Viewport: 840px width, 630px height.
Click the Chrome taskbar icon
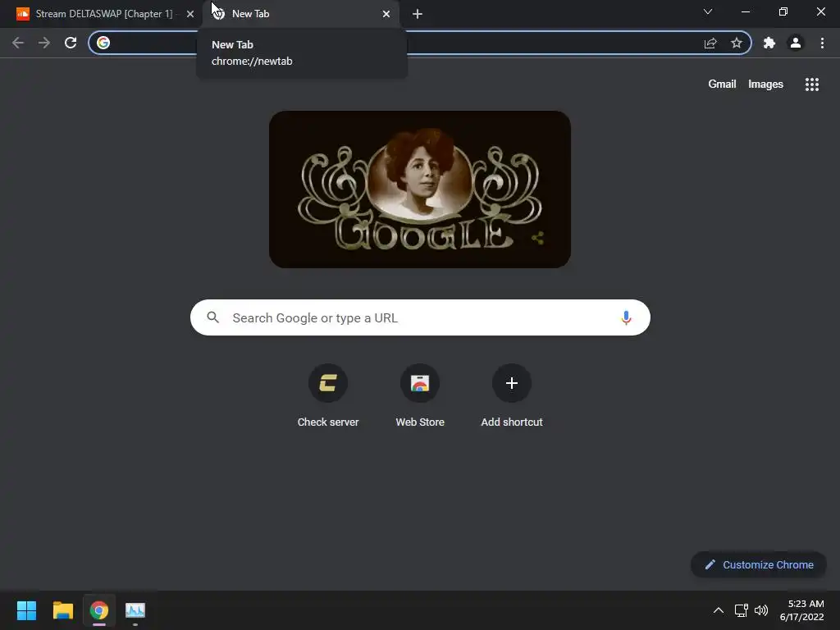click(x=99, y=610)
